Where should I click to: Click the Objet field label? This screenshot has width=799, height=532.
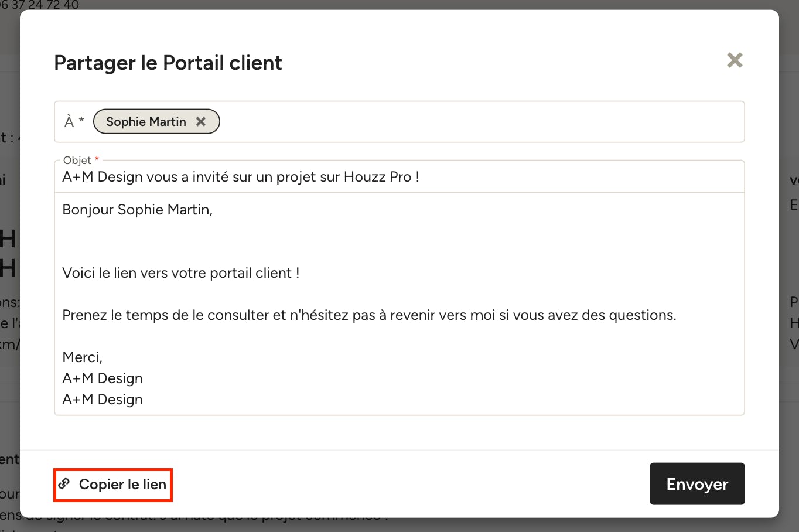coord(77,160)
